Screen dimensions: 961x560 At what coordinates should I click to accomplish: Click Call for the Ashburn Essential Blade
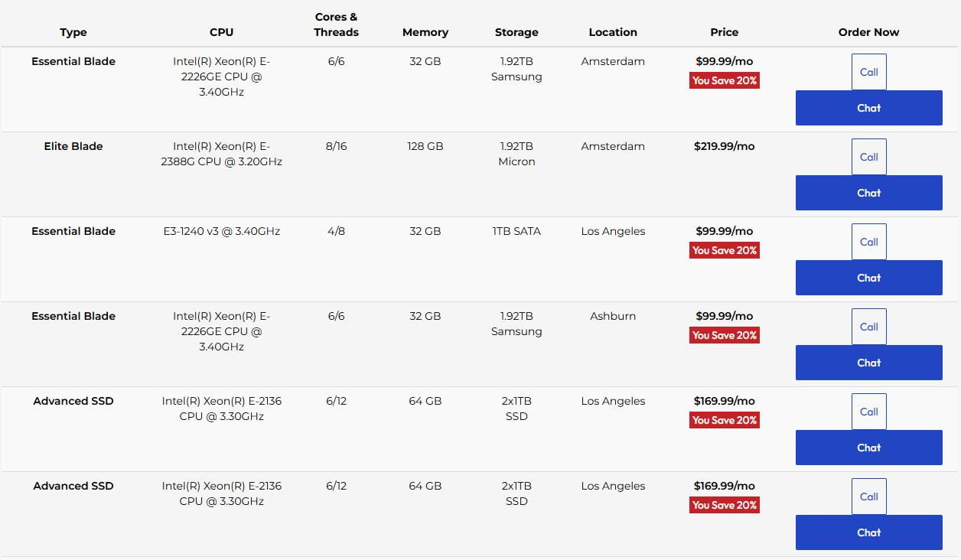pyautogui.click(x=868, y=327)
